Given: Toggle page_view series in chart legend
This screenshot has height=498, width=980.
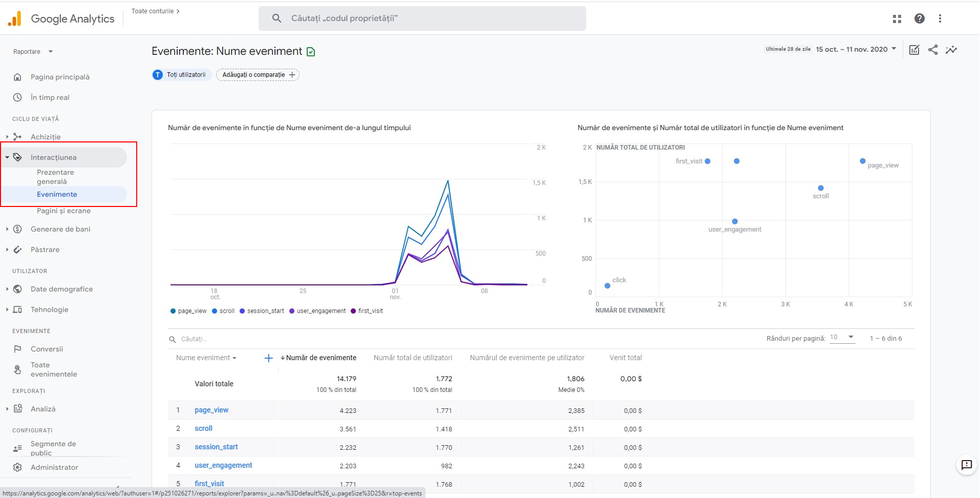Looking at the screenshot, I should coord(188,311).
